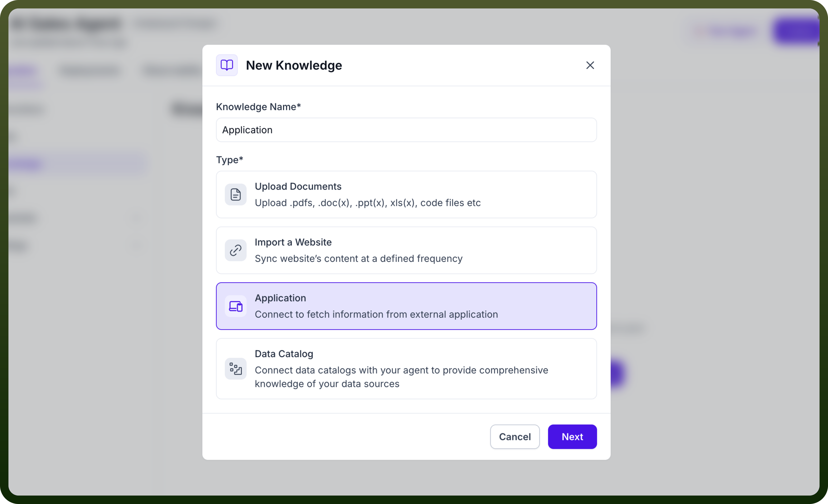Close the New Knowledge dialog
828x504 pixels.
[590, 65]
